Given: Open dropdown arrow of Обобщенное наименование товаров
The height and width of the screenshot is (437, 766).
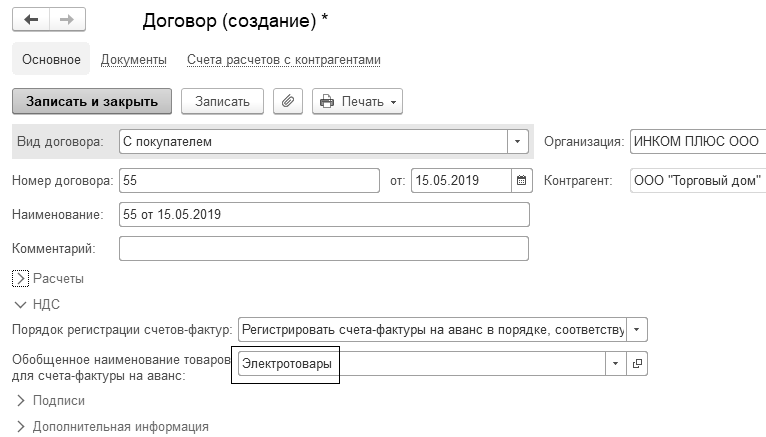Looking at the screenshot, I should click(616, 364).
